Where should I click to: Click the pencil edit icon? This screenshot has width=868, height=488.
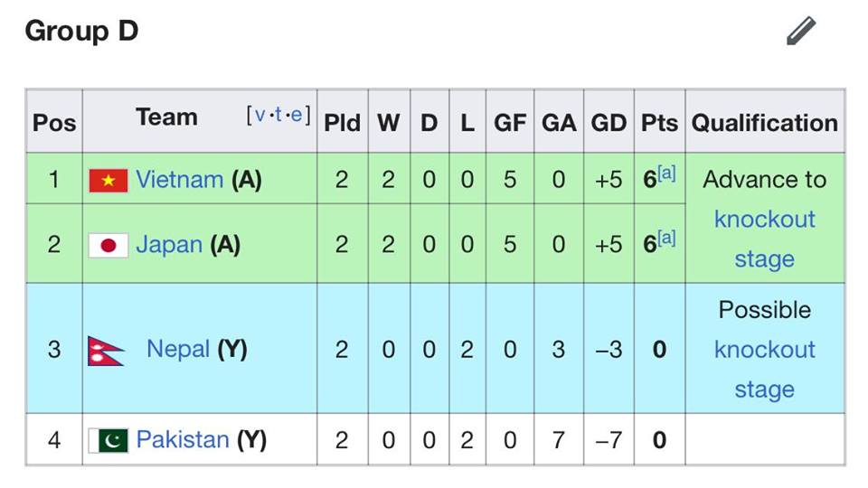pyautogui.click(x=801, y=31)
